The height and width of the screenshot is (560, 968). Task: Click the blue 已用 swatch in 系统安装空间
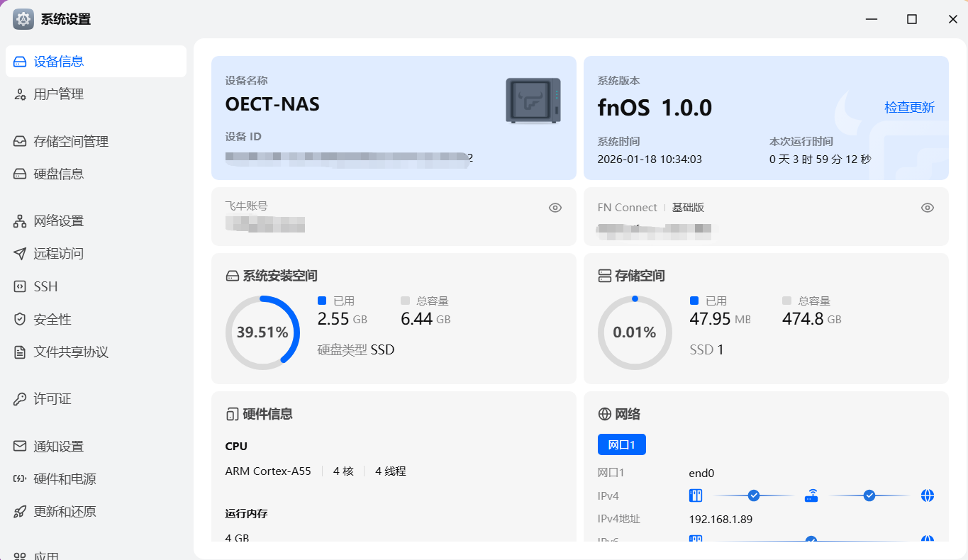(322, 301)
